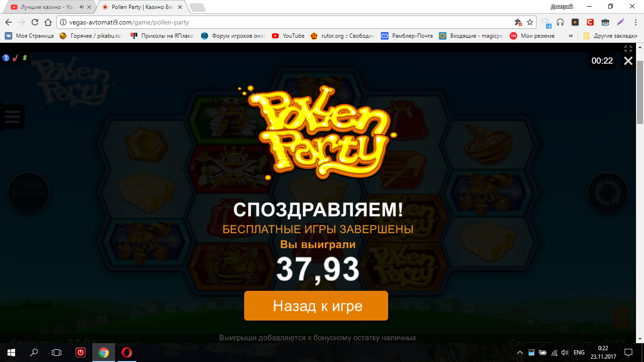The image size is (644, 362).
Task: Click the address bar URL field
Action: [x=283, y=22]
